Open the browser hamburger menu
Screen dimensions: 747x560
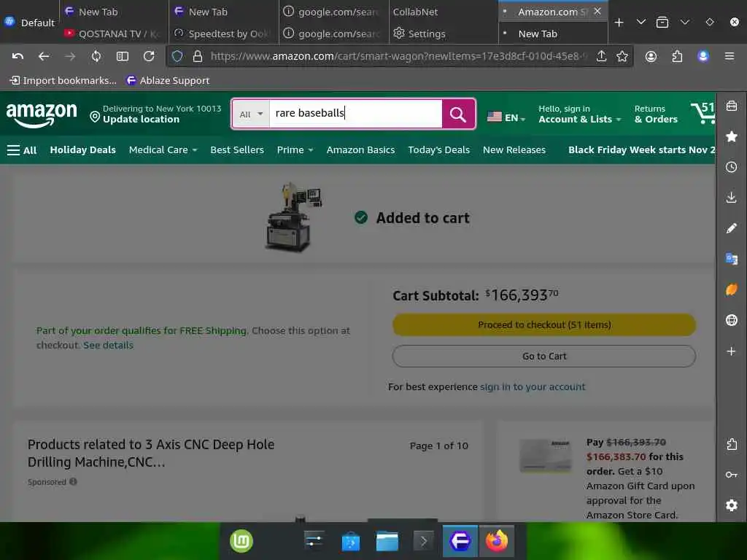729,56
